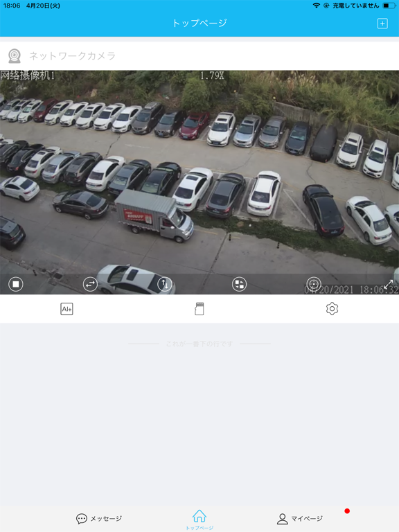Click the red notification dot
This screenshot has width=399, height=532.
point(347,511)
